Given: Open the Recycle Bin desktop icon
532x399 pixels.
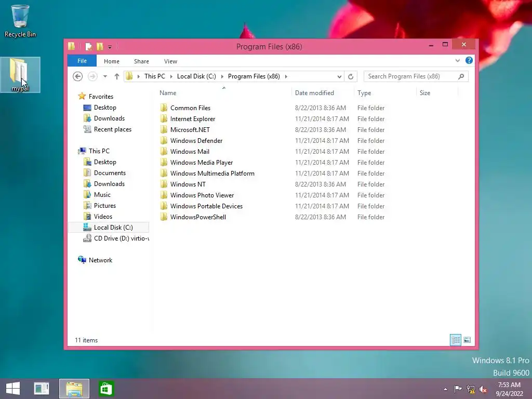Looking at the screenshot, I should [x=20, y=20].
